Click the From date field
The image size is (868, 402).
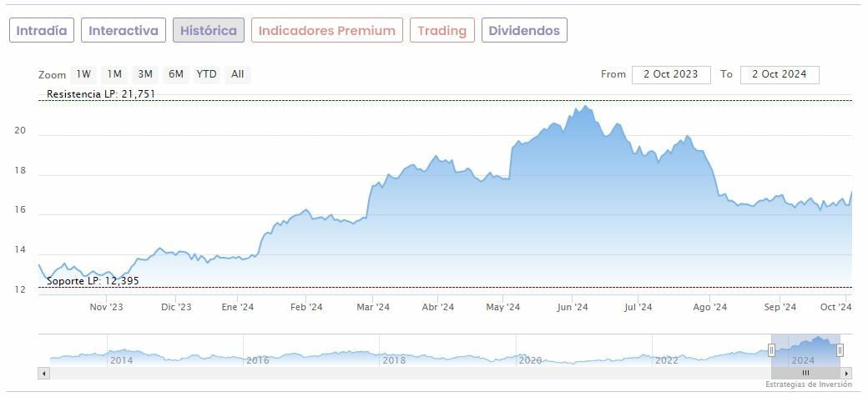click(671, 74)
